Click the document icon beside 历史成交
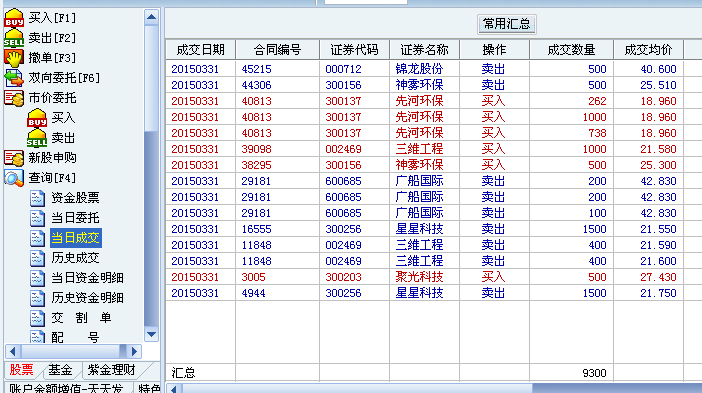This screenshot has width=702, height=393. click(37, 258)
